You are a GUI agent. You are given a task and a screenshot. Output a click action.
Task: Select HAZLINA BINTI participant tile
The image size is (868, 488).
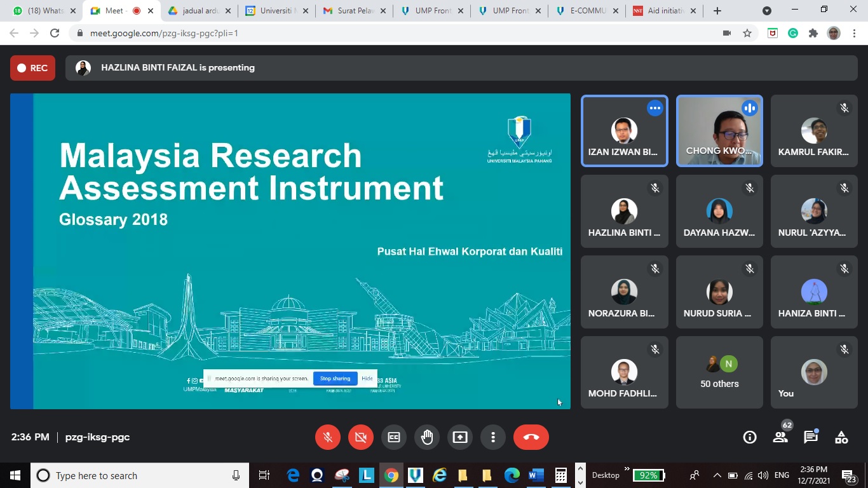click(625, 212)
